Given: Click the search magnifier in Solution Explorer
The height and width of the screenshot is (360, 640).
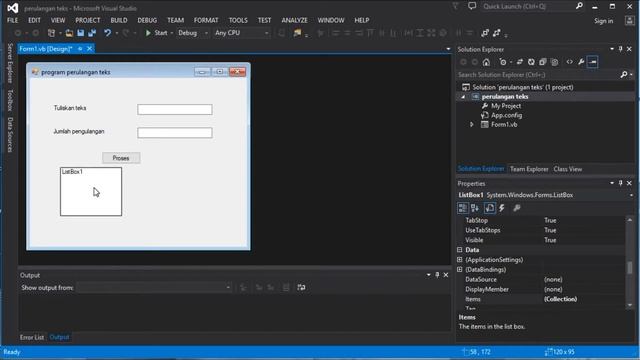Looking at the screenshot, I should [624, 75].
